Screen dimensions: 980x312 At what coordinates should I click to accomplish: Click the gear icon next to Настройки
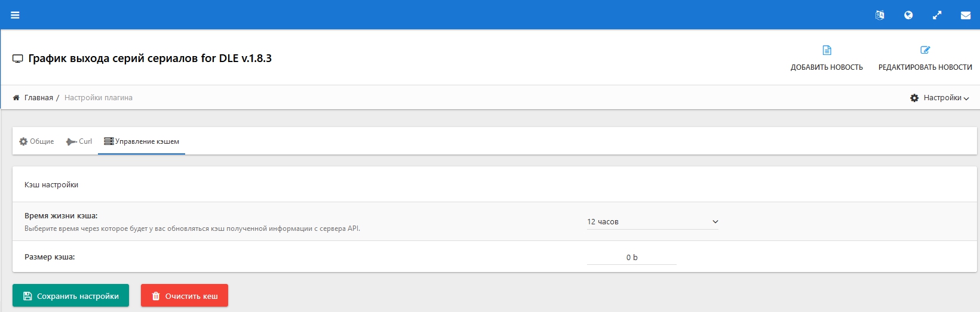click(x=914, y=98)
